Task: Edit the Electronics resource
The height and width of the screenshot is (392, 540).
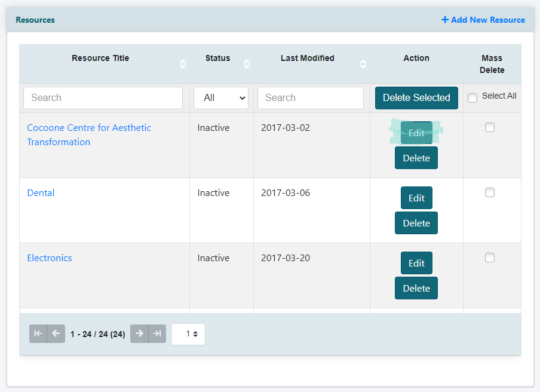Action: (416, 263)
